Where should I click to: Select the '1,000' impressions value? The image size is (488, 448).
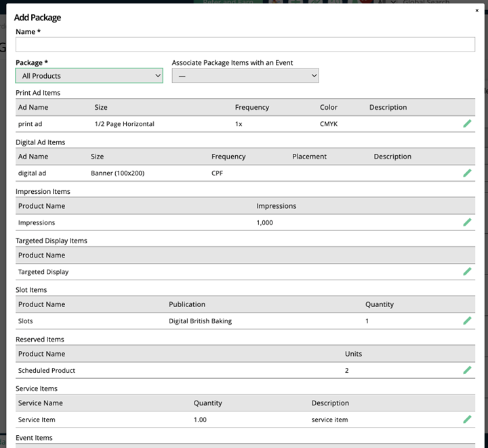pyautogui.click(x=264, y=222)
